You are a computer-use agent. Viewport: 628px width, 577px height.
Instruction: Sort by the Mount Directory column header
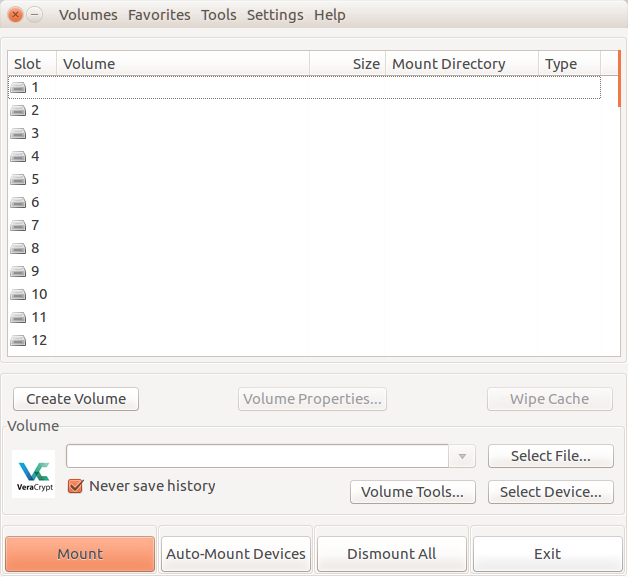click(x=461, y=64)
